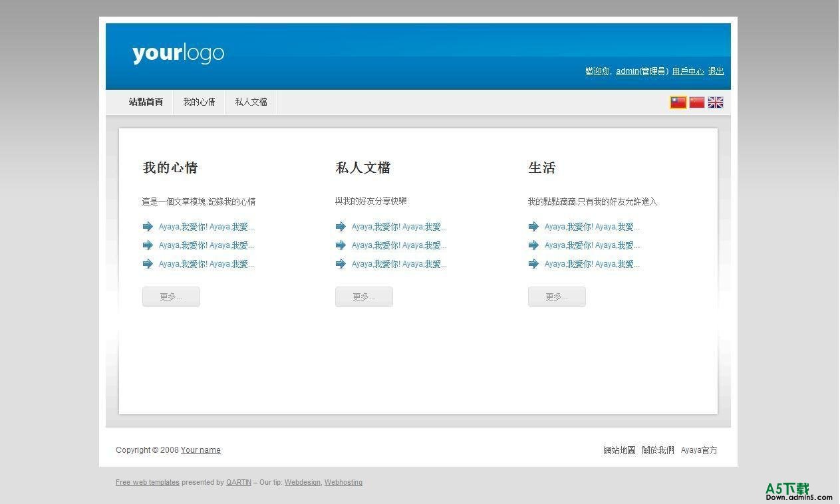840x504 pixels.
Task: Go to the 我的心情 navigation tab
Action: click(199, 102)
